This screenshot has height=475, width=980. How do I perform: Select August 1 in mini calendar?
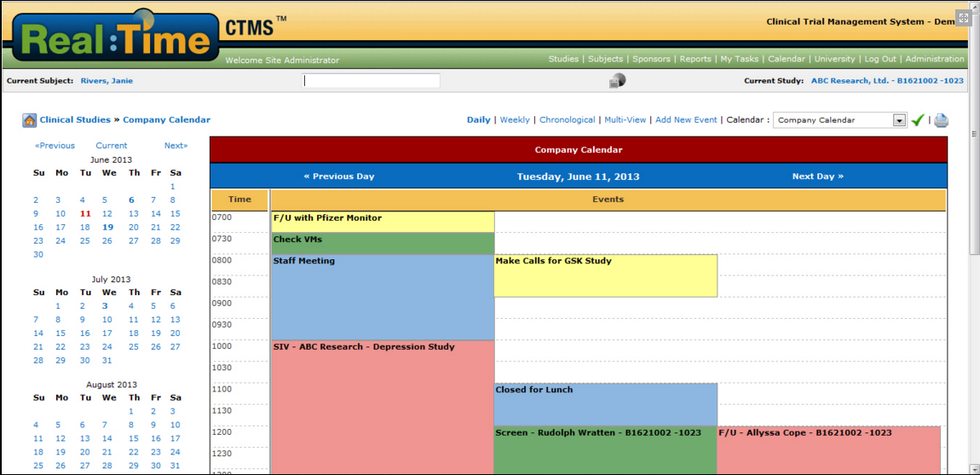pyautogui.click(x=131, y=411)
